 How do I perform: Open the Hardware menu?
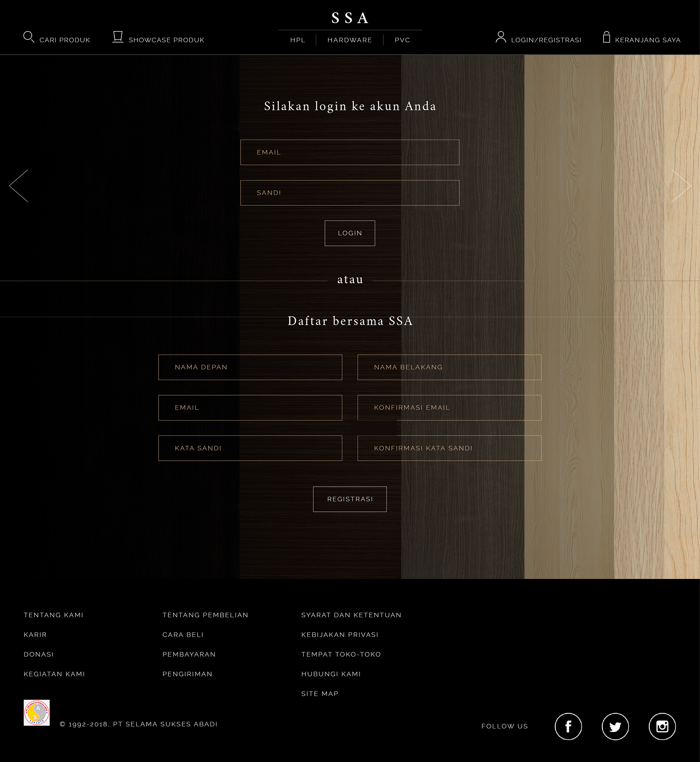click(350, 40)
